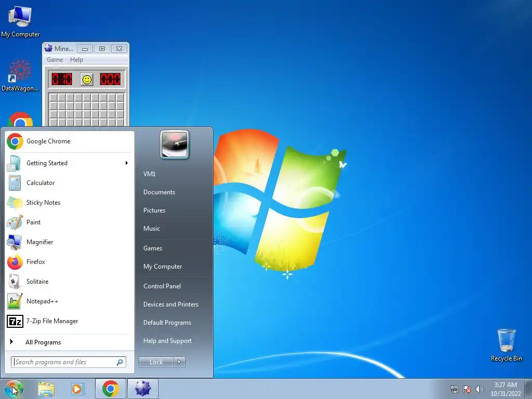Open Magnifier from the Start menu
Image resolution: width=532 pixels, height=399 pixels.
[70, 242]
